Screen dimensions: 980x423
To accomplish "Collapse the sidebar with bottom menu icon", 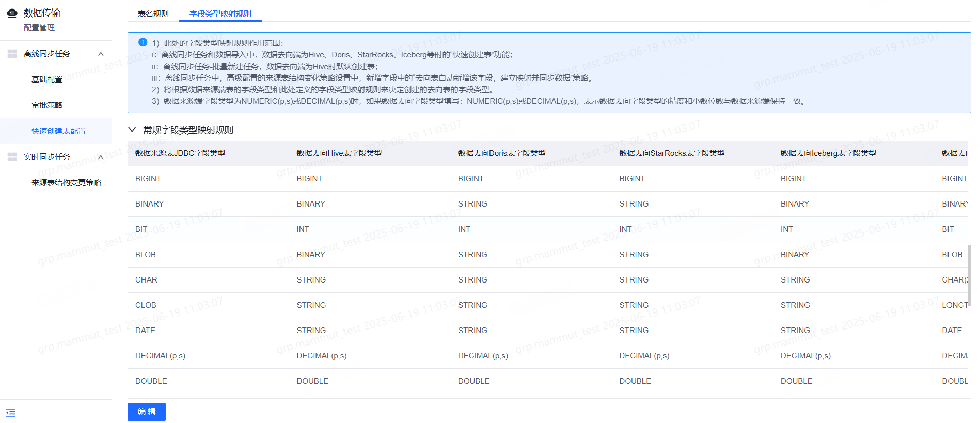I will click(11, 413).
